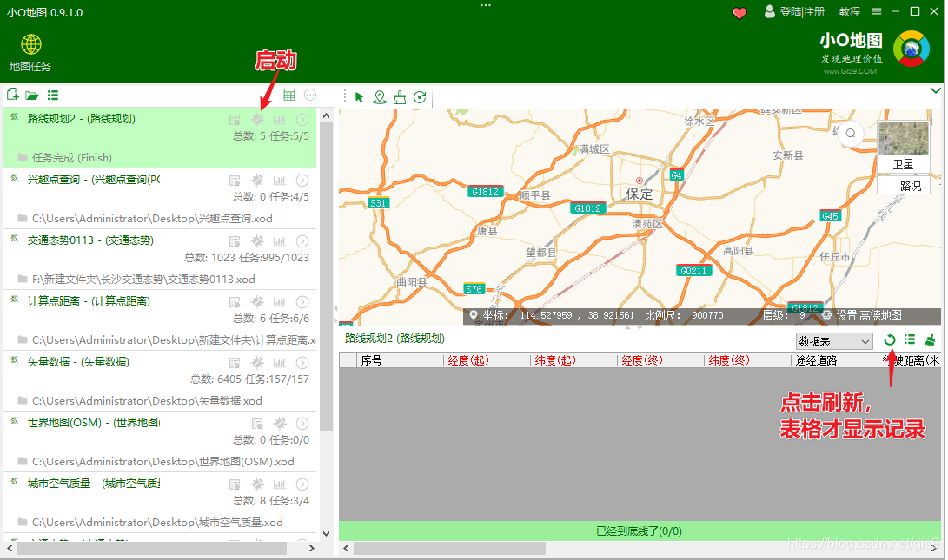This screenshot has width=948, height=560.
Task: Open the 数据表 dropdown
Action: click(x=834, y=341)
